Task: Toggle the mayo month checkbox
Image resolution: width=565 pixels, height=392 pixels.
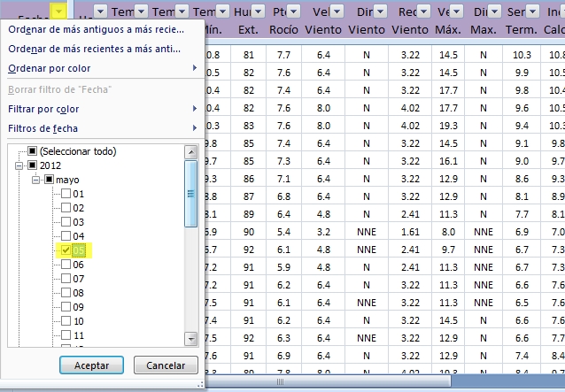Action: pyautogui.click(x=49, y=180)
